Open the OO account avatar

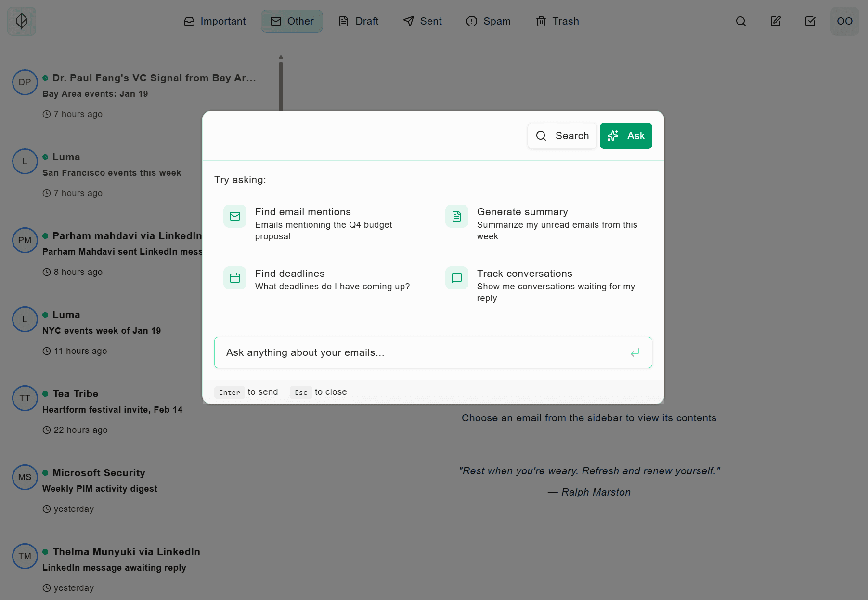tap(844, 21)
